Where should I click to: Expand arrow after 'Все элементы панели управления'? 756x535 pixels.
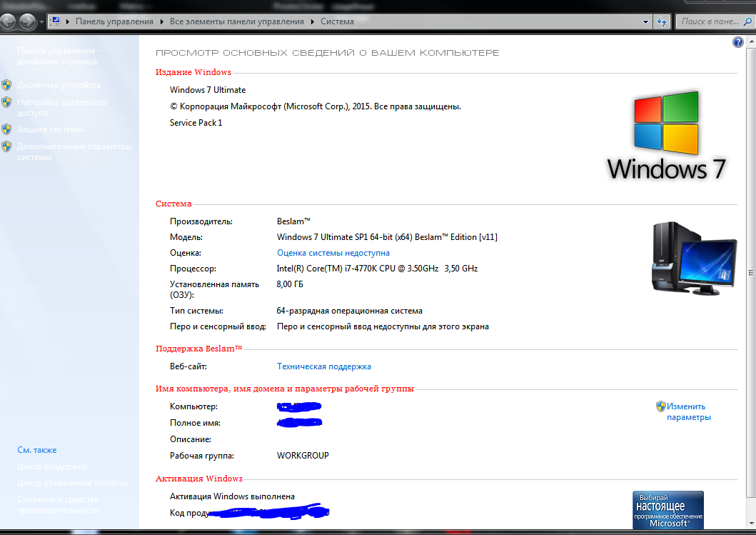tap(313, 21)
